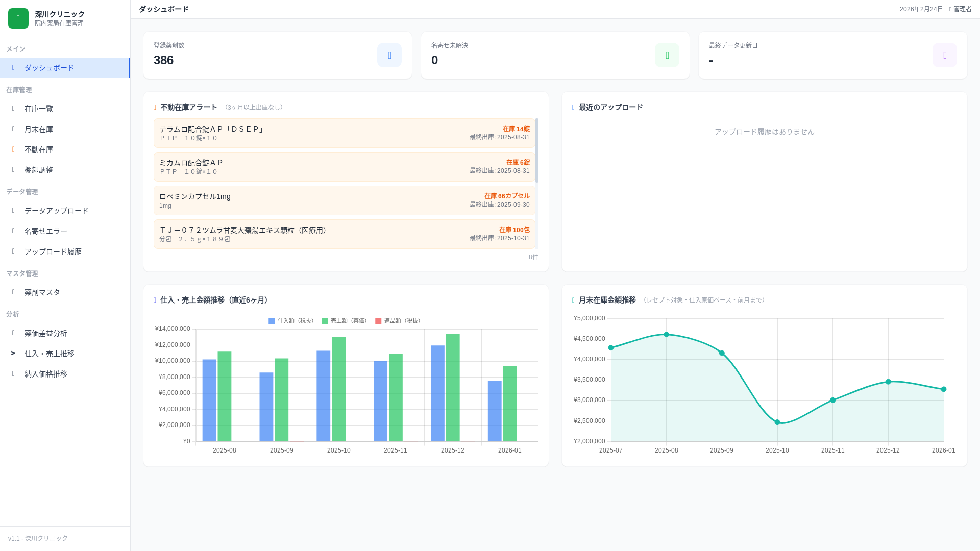Click the purple icon on 最終データ更新日 card
This screenshot has width=980, height=551.
[x=945, y=55]
